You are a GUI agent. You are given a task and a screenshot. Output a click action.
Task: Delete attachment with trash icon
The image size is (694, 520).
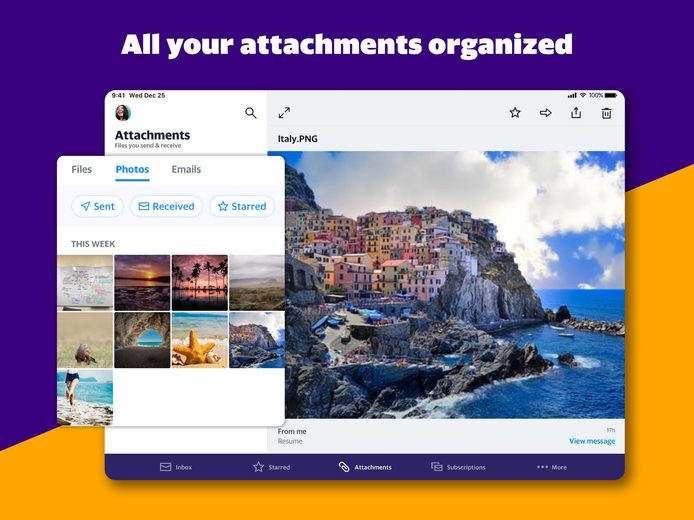click(x=606, y=113)
